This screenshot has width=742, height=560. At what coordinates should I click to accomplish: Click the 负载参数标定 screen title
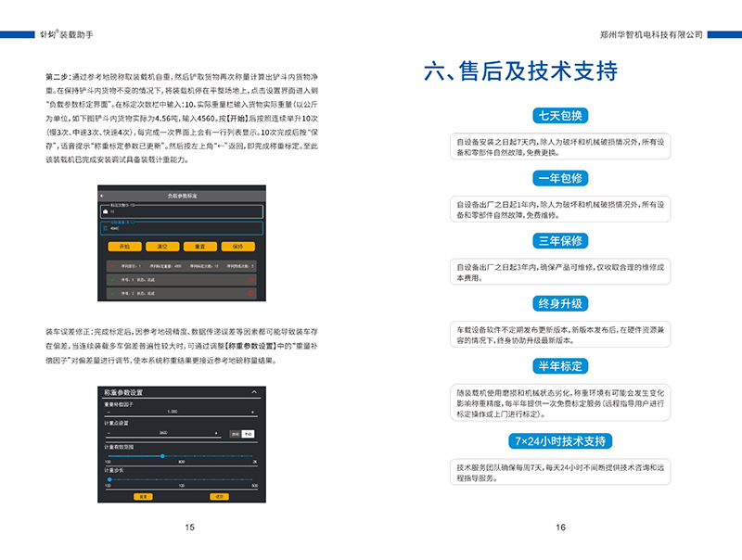[x=182, y=196]
